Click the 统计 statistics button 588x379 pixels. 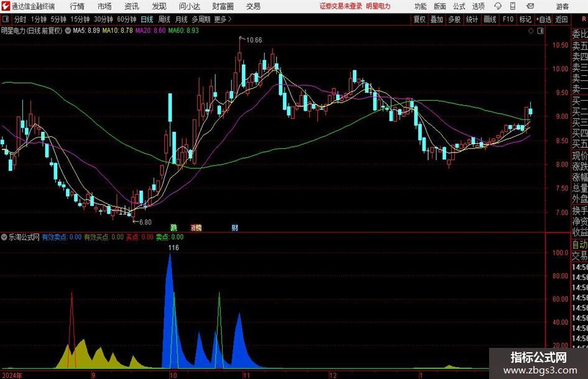(472, 19)
